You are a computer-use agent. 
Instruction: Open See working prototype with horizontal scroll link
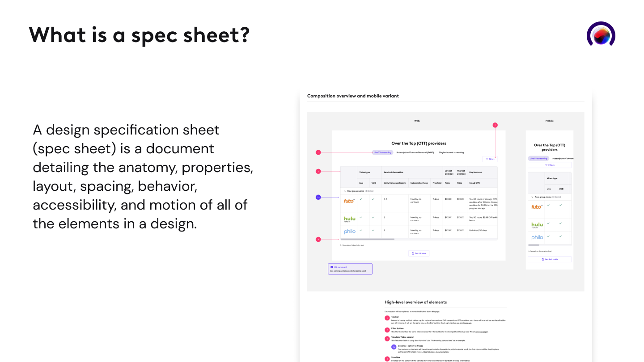348,271
